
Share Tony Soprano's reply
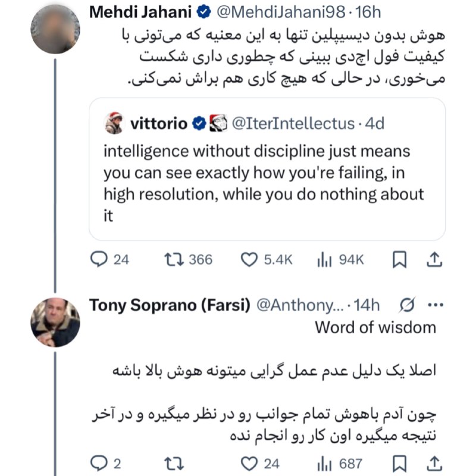tap(434, 463)
